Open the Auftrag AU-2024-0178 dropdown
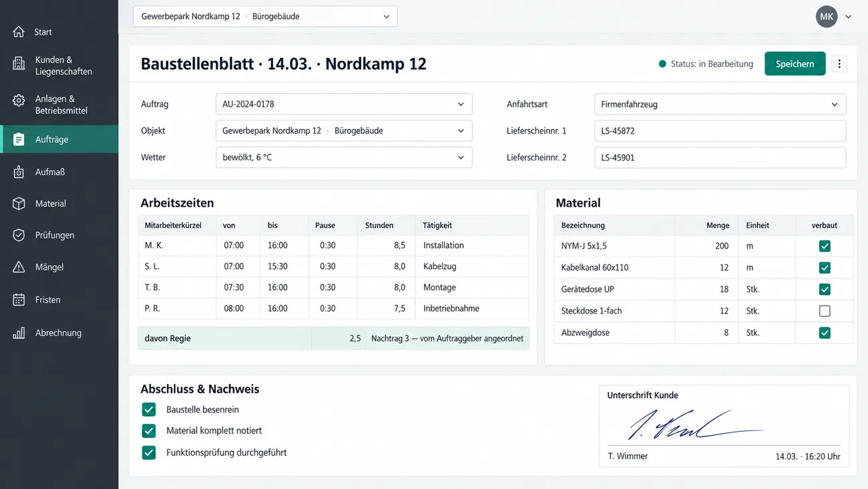The image size is (868, 489). pos(344,104)
